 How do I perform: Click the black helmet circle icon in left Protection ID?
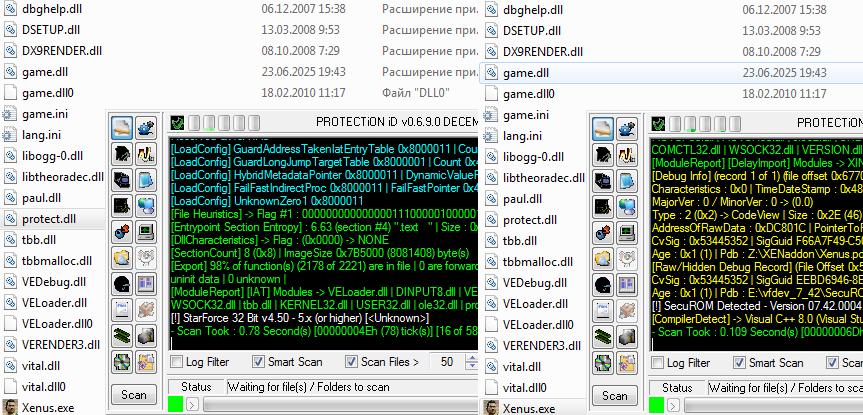121,283
